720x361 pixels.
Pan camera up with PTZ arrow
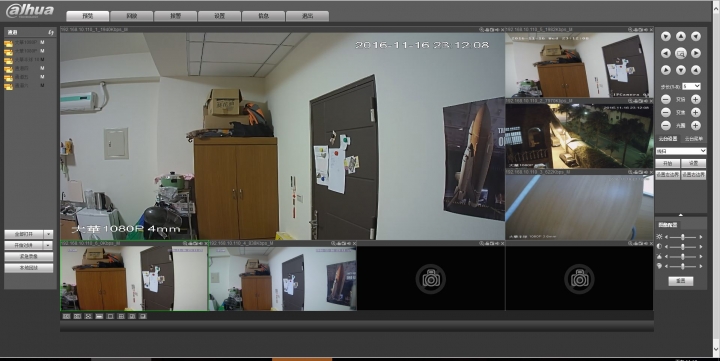[681, 36]
